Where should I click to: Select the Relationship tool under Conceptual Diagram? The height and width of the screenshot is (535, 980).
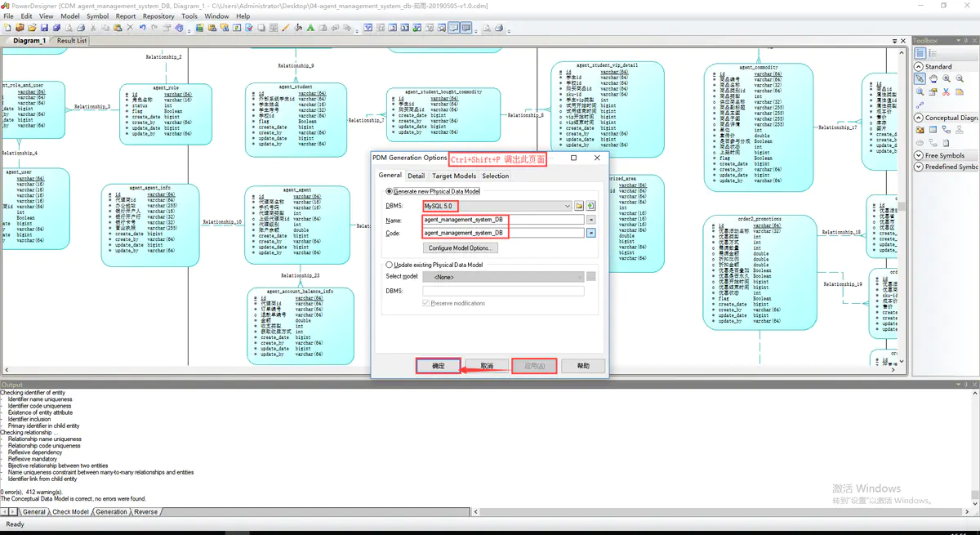click(947, 130)
